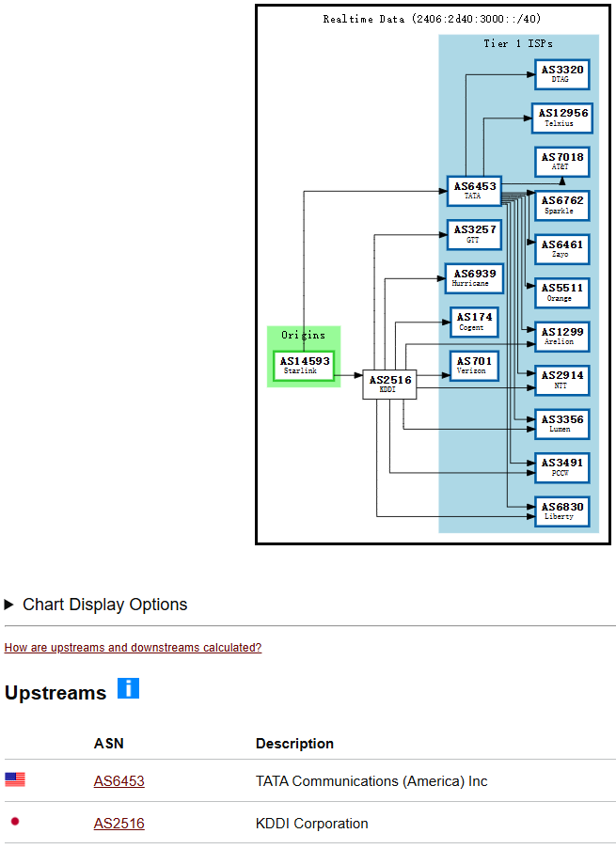The height and width of the screenshot is (849, 616).
Task: Click the AS3356 Lumen node
Action: click(x=562, y=424)
